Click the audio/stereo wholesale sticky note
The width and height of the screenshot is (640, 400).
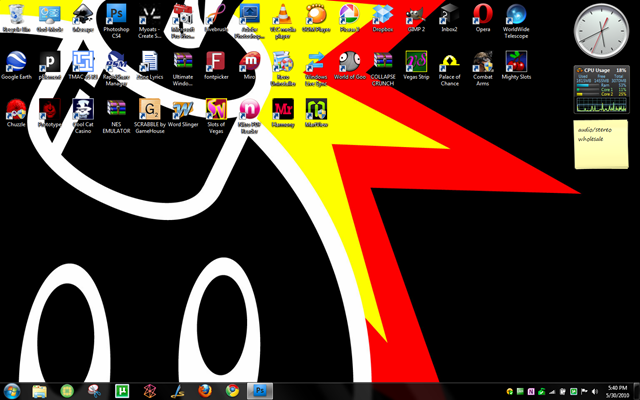pos(600,144)
